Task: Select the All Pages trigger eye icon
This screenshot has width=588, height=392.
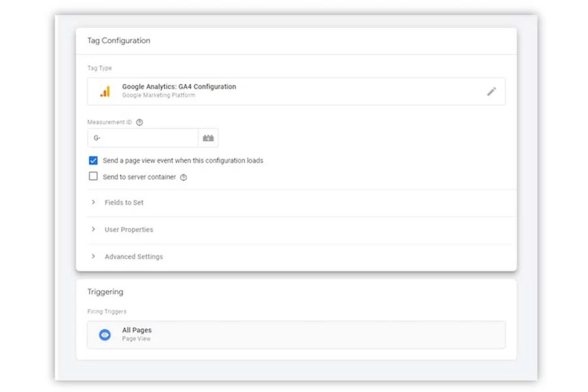Action: (105, 335)
